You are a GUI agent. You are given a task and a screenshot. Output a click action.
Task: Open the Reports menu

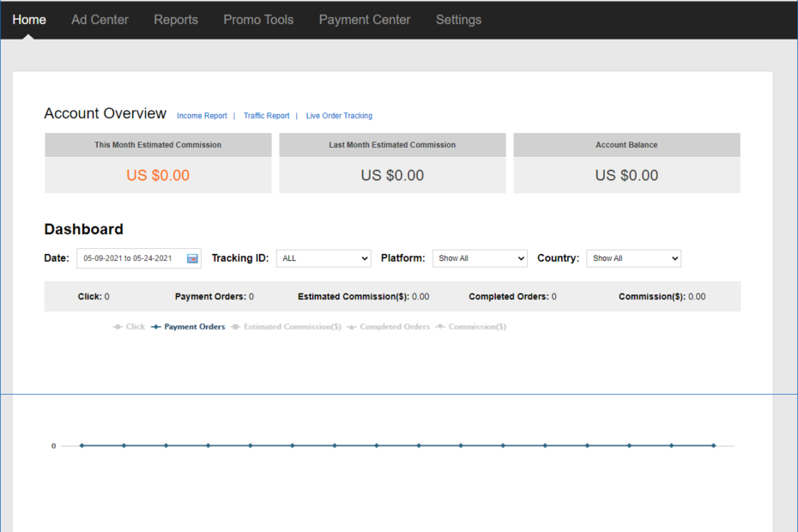[x=176, y=20]
